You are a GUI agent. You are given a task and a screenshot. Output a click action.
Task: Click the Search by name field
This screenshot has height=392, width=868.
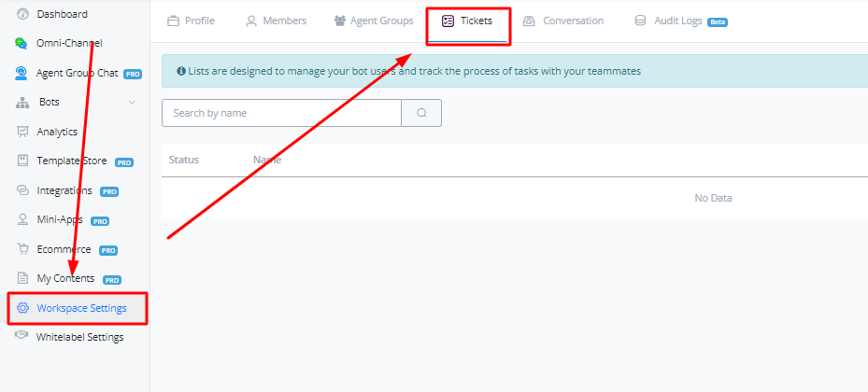[281, 113]
